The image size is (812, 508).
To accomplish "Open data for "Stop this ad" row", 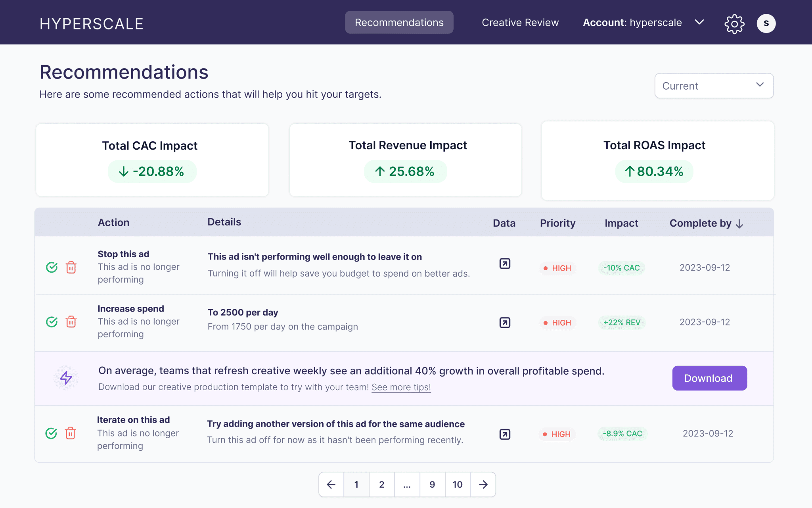I will (x=504, y=263).
